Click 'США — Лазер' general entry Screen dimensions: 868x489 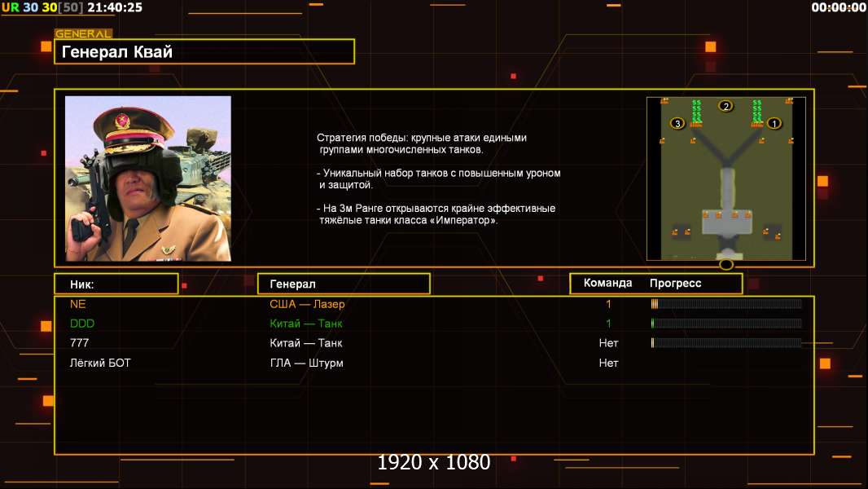tap(307, 304)
